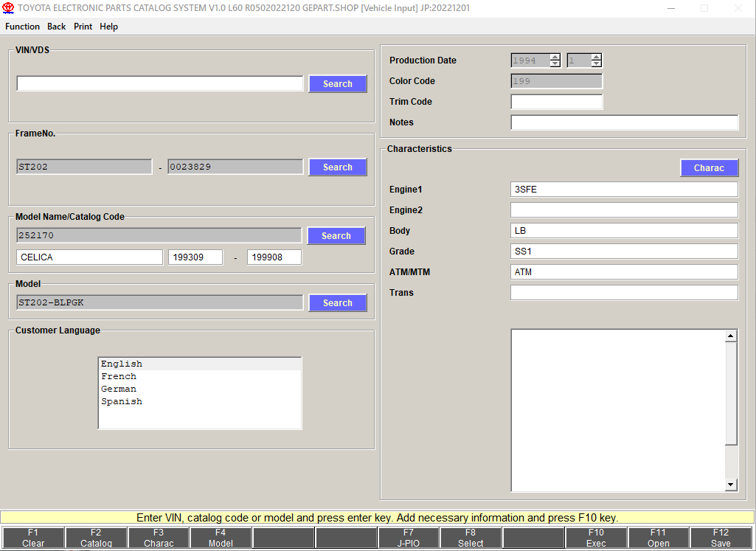Viewport: 756px width, 551px height.
Task: Click Search button in Model section
Action: tap(338, 302)
